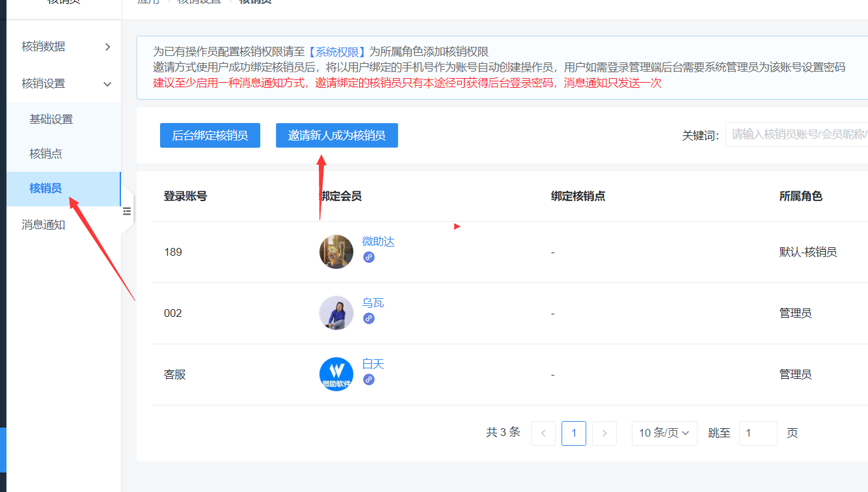Focus the keyword search input

(x=796, y=135)
